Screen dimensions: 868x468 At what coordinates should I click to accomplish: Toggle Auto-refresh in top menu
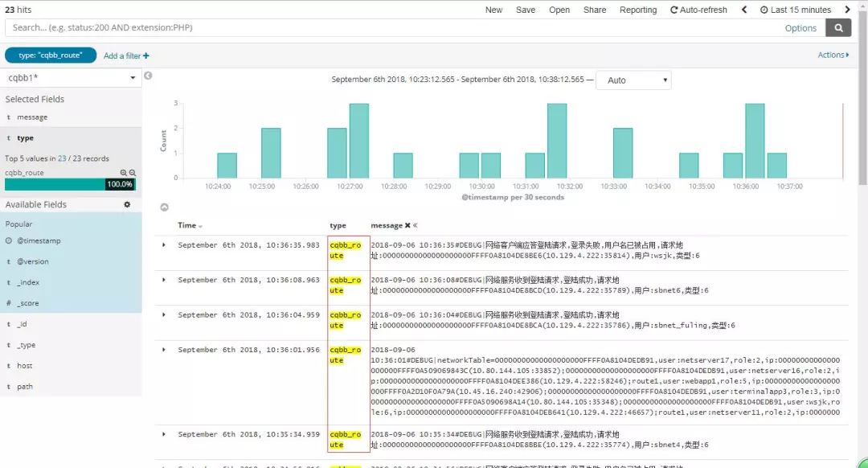tap(698, 10)
